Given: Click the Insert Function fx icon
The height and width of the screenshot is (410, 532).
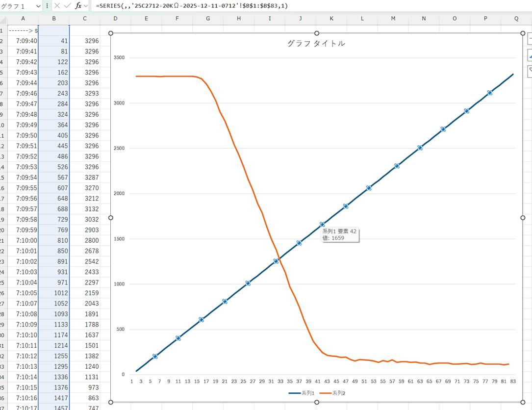Looking at the screenshot, I should click(x=77, y=6).
